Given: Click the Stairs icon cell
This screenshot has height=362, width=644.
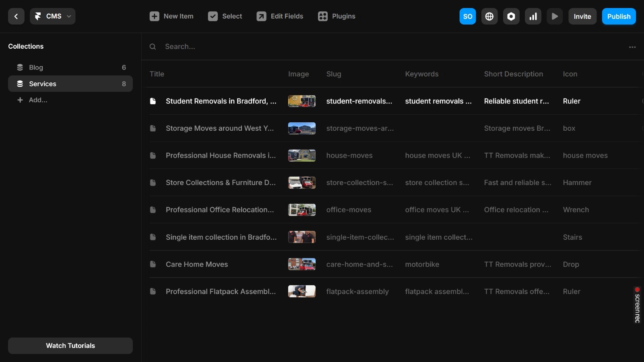Looking at the screenshot, I should coord(572,237).
